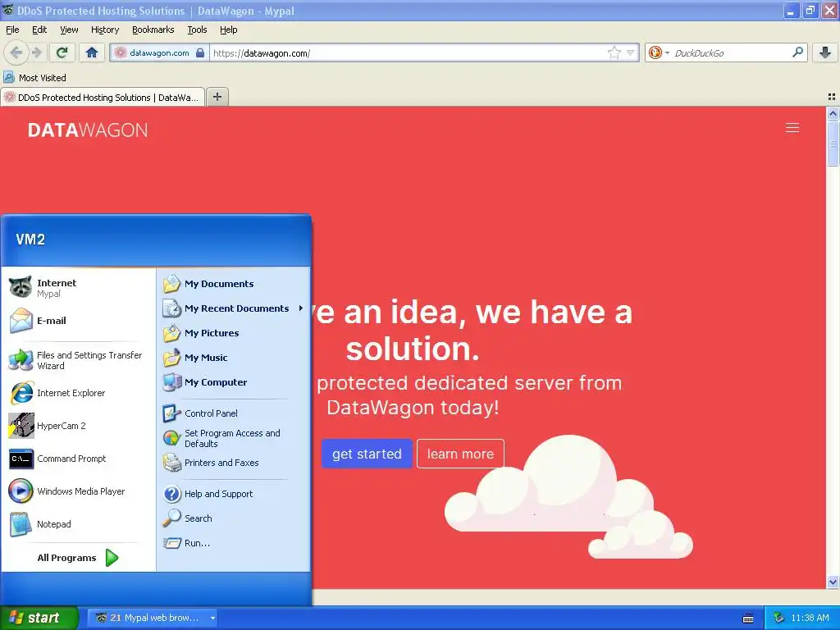Open a new tab with plus button
840x630 pixels.
[x=217, y=97]
